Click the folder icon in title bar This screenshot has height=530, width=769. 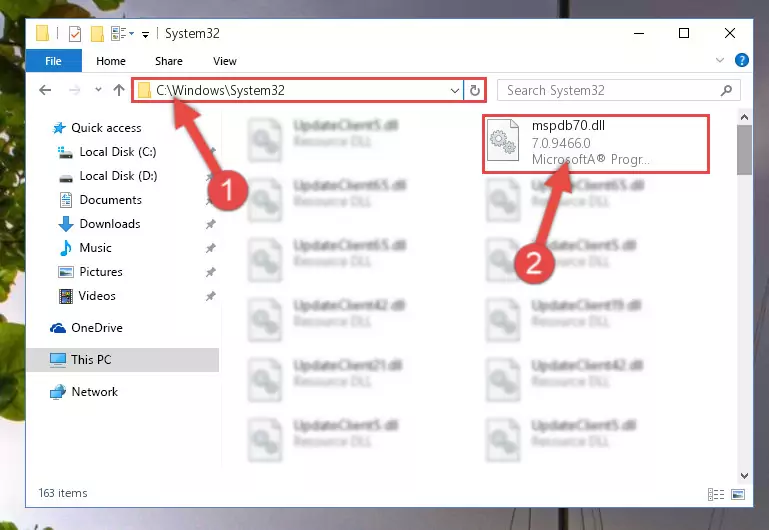click(x=42, y=33)
